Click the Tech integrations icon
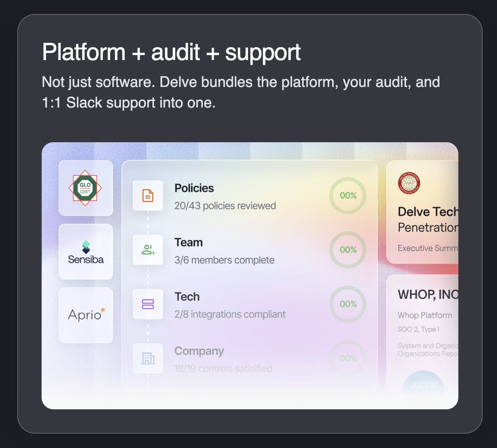Image resolution: width=497 pixels, height=448 pixels. click(148, 304)
